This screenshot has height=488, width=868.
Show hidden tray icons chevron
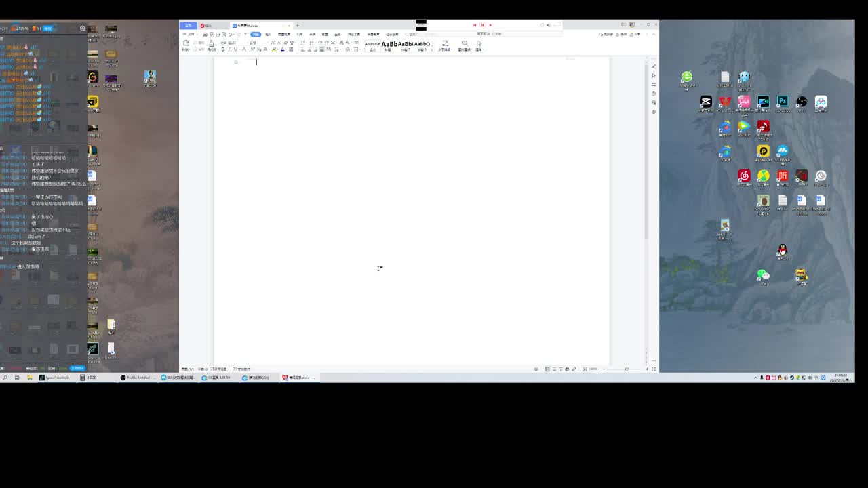coord(755,378)
